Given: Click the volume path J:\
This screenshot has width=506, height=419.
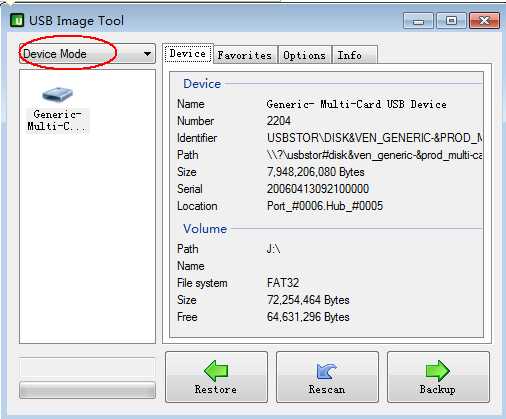Looking at the screenshot, I should click(x=273, y=249).
